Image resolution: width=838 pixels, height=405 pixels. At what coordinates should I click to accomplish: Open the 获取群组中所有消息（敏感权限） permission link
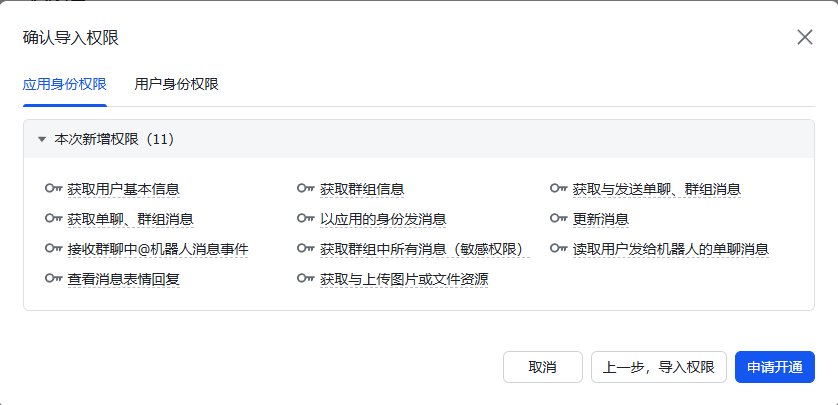pos(425,248)
